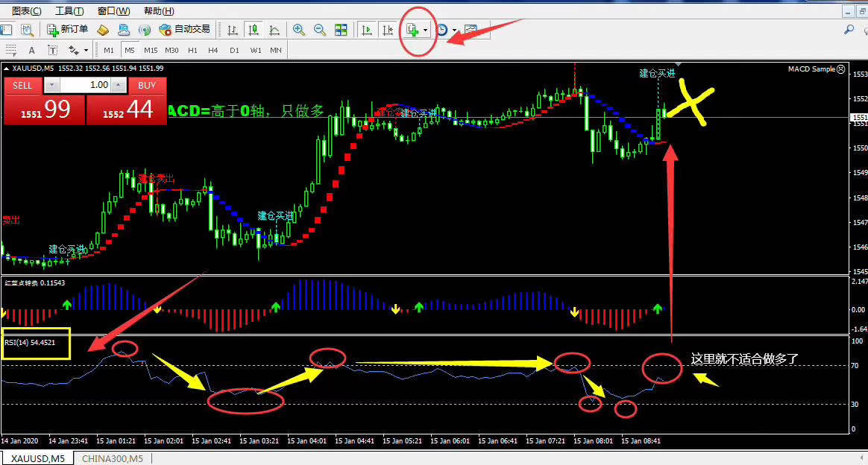Click the RSI level 70 scale label

(x=855, y=365)
